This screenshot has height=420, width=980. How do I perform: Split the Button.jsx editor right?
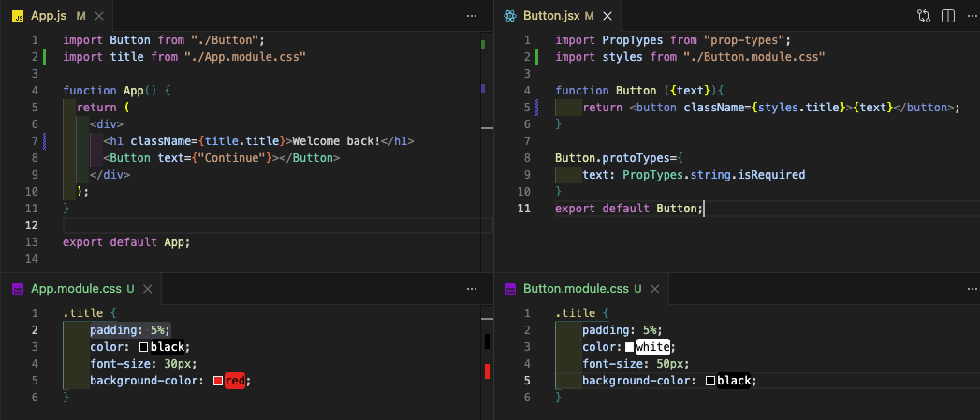pyautogui.click(x=948, y=16)
